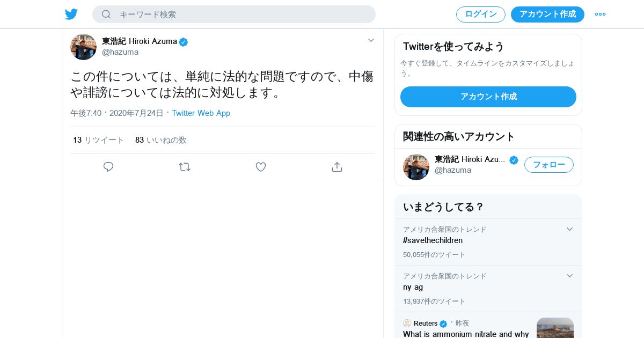This screenshot has width=644, height=338.
Task: Follow @hazuma with フォロー button
Action: [x=548, y=165]
